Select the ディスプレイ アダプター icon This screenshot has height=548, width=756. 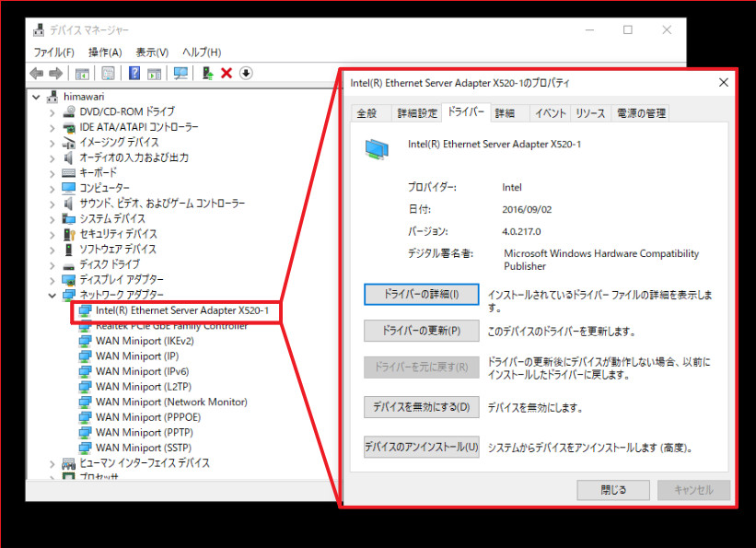pos(69,280)
